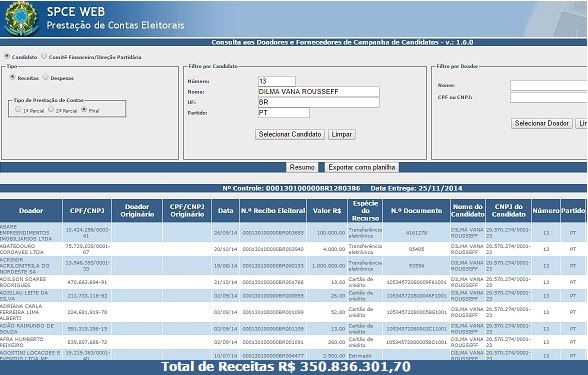Image resolution: width=588 pixels, height=375 pixels.
Task: Click the Limpar button for candidate filter
Action: (342, 134)
